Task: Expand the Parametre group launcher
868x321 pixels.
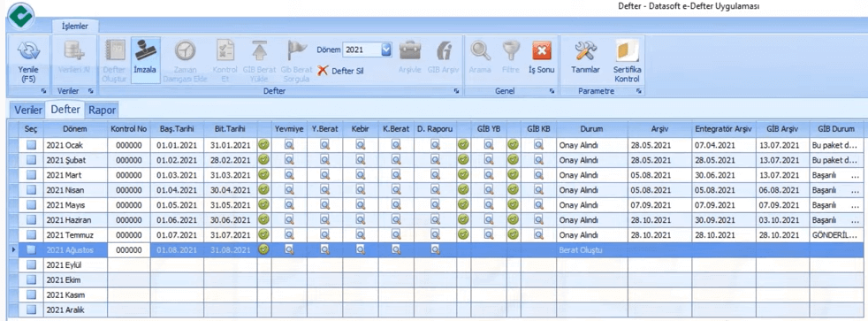Action: pyautogui.click(x=639, y=91)
